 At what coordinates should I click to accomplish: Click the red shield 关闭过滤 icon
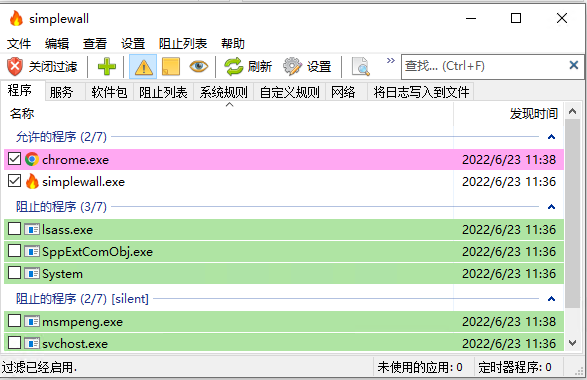15,67
